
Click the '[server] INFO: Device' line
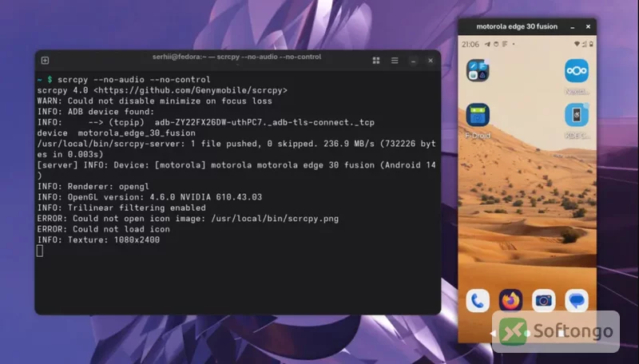236,170
